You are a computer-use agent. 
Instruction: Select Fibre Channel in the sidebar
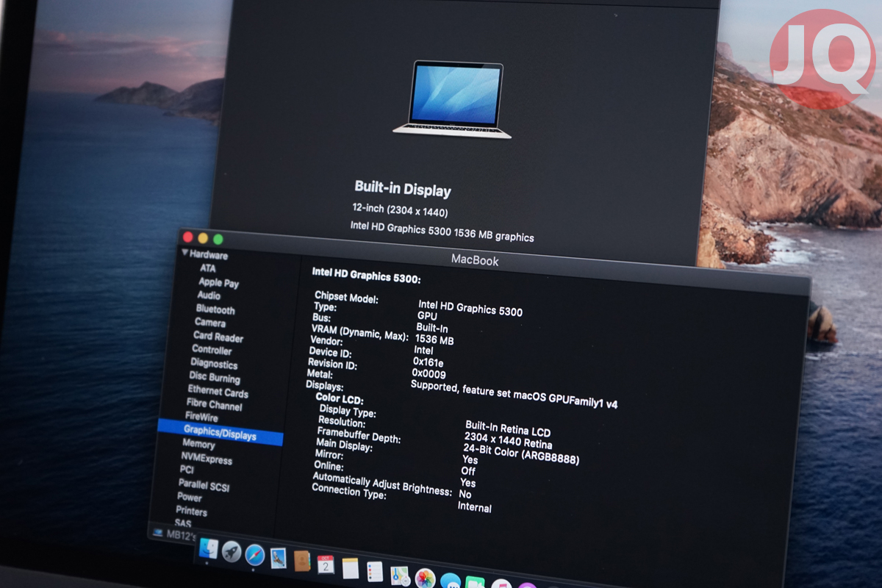click(214, 405)
